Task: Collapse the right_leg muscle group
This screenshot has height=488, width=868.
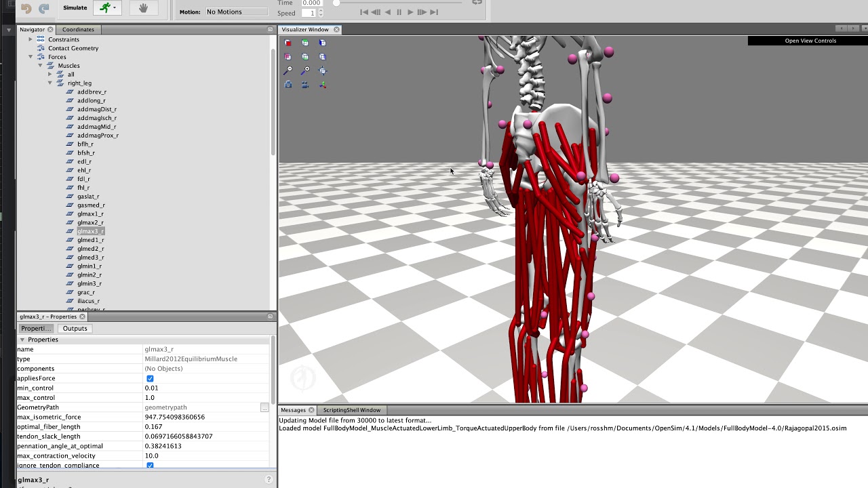Action: (50, 83)
